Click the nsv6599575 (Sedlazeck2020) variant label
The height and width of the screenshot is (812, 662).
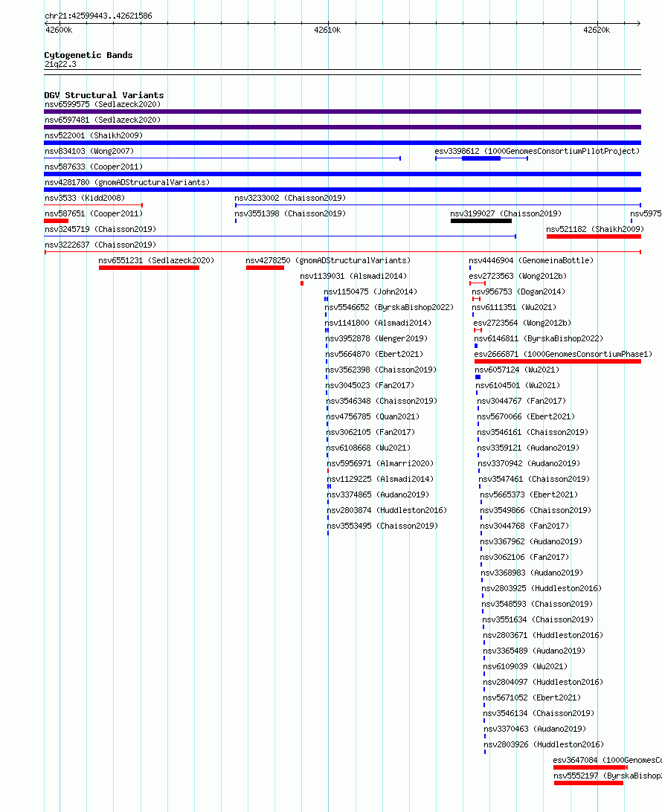(x=103, y=104)
